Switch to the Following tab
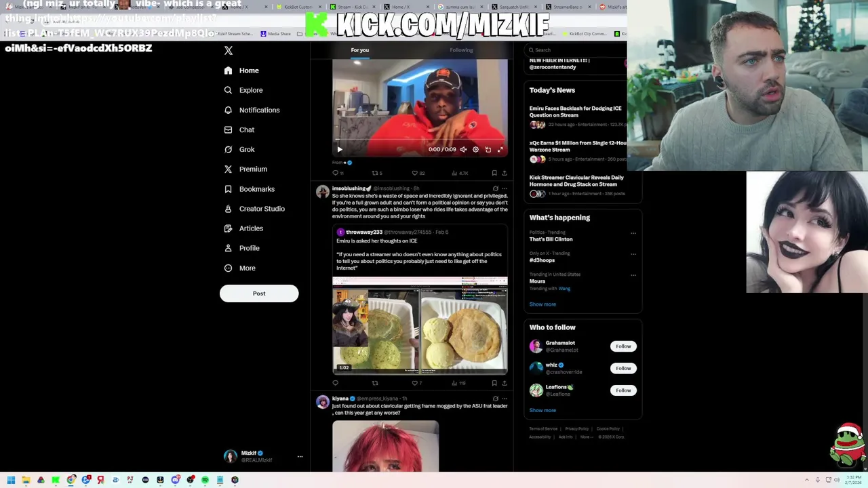868x488 pixels. coord(461,50)
